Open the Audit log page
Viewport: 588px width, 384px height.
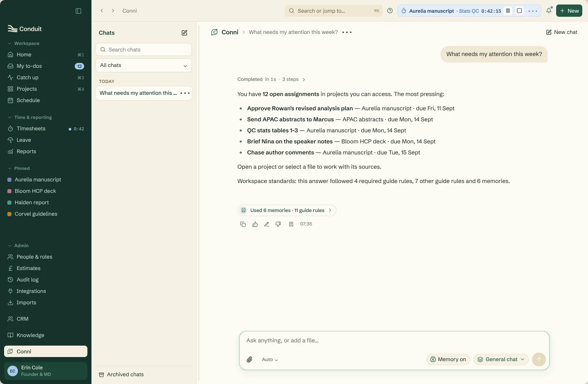(46, 280)
